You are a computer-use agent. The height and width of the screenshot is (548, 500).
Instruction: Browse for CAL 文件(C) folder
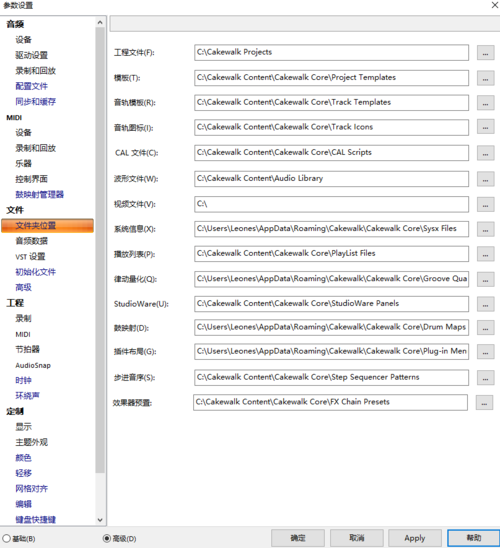click(485, 153)
